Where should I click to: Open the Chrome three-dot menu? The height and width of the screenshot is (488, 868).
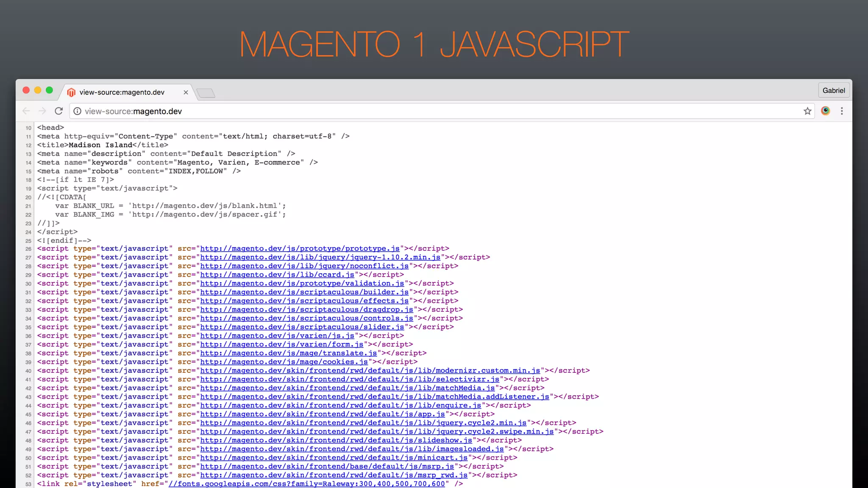click(842, 111)
